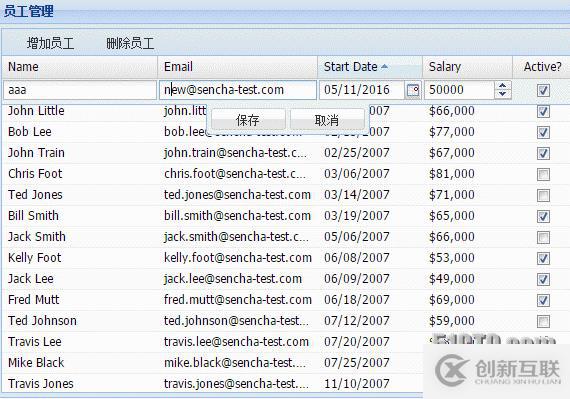Screen dimensions: 570x399
Task: Click the 增加员工 toolbar button
Action: tap(50, 43)
